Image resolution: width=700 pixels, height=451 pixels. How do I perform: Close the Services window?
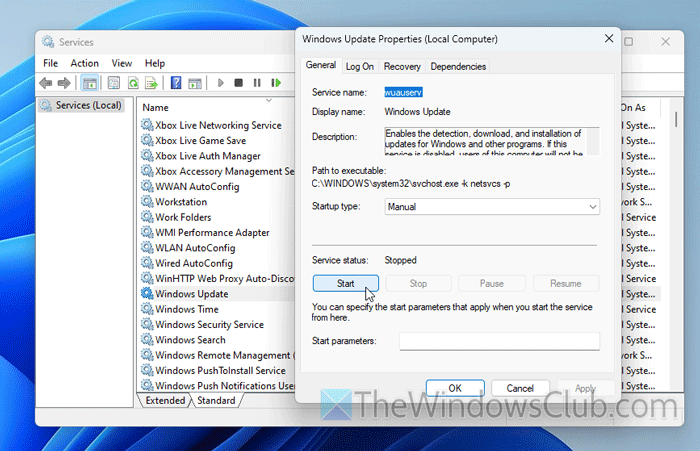(x=665, y=42)
